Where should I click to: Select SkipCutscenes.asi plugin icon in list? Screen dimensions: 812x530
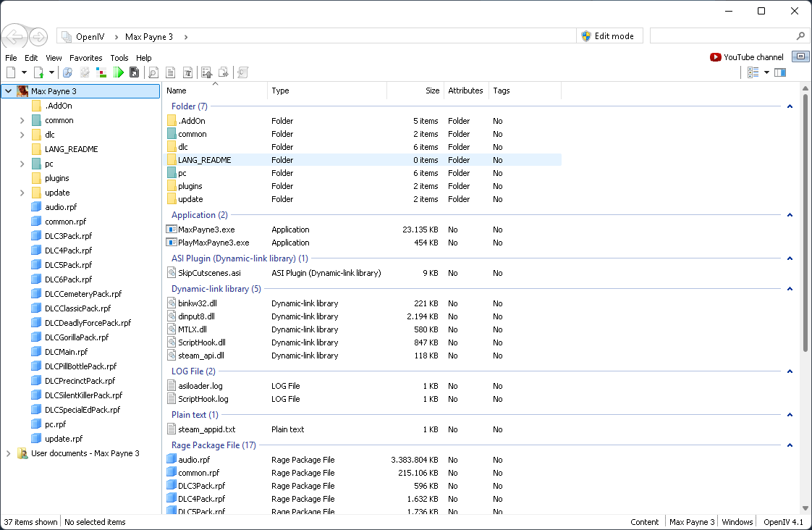(x=172, y=272)
